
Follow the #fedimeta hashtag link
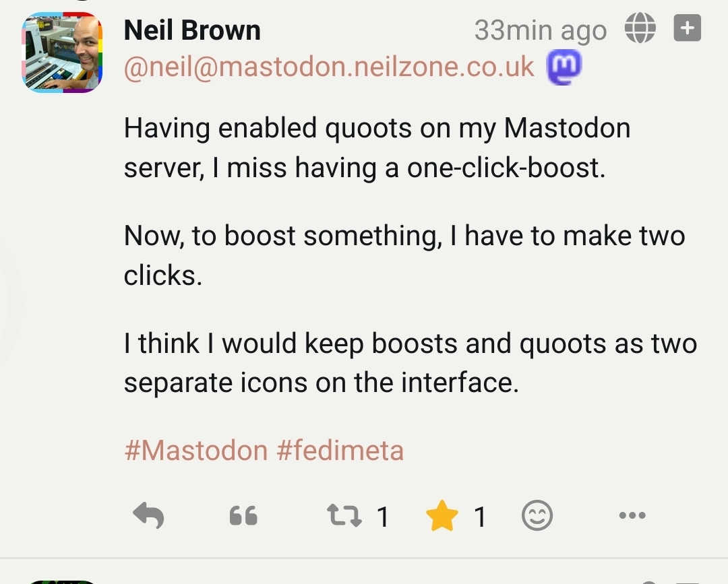[340, 449]
